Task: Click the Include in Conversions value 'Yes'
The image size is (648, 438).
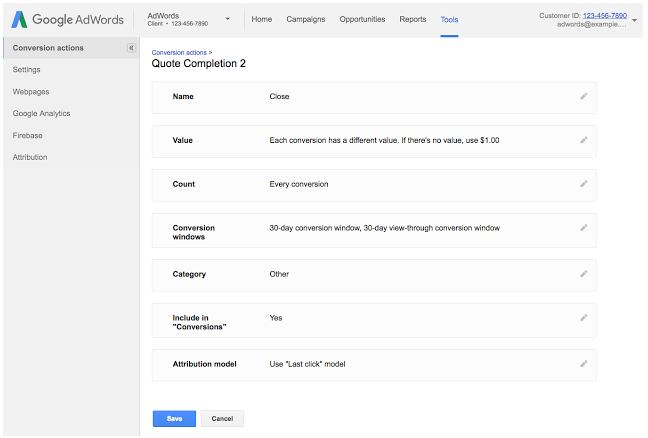Action: pos(276,318)
